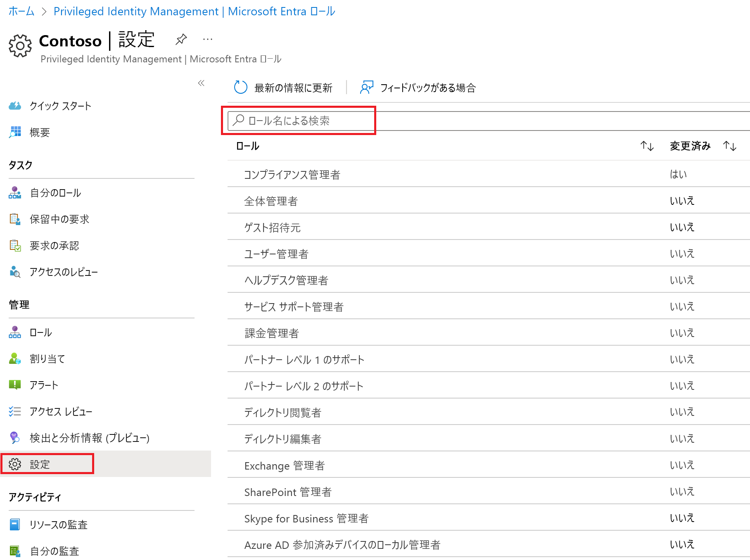Go to ホーム breadcrumb link
Screen dimensions: 750x560
coord(21,11)
